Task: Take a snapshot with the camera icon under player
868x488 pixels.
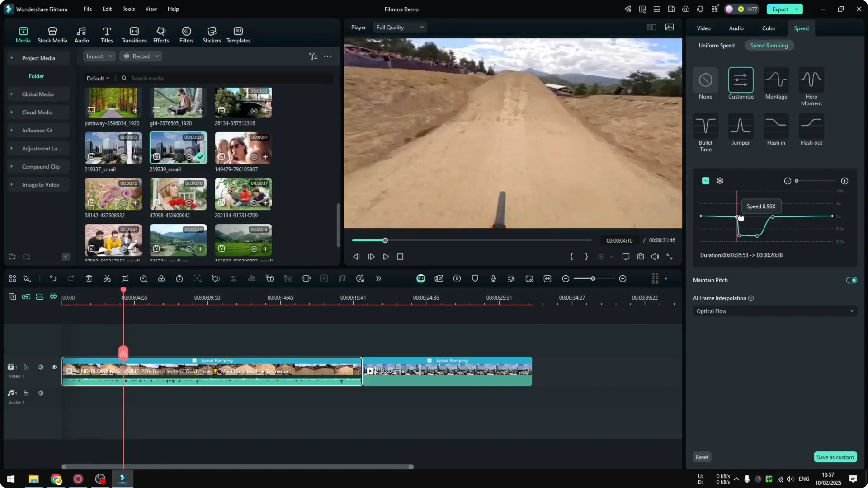Action: (x=640, y=257)
